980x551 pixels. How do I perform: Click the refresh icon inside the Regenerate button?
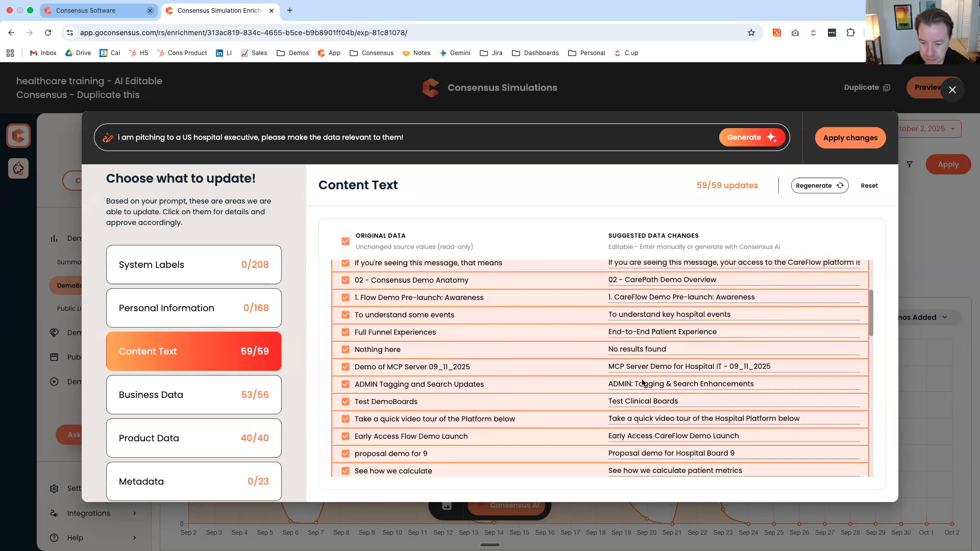[x=840, y=185]
